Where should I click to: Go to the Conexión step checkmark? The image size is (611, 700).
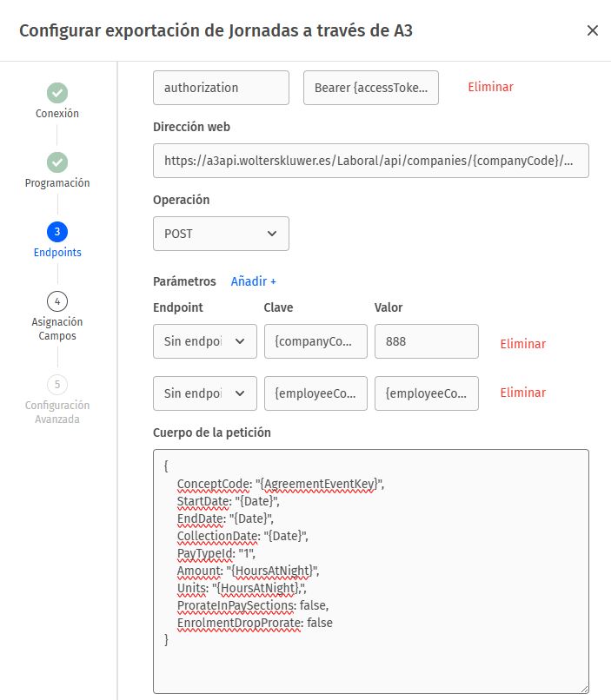[57, 93]
